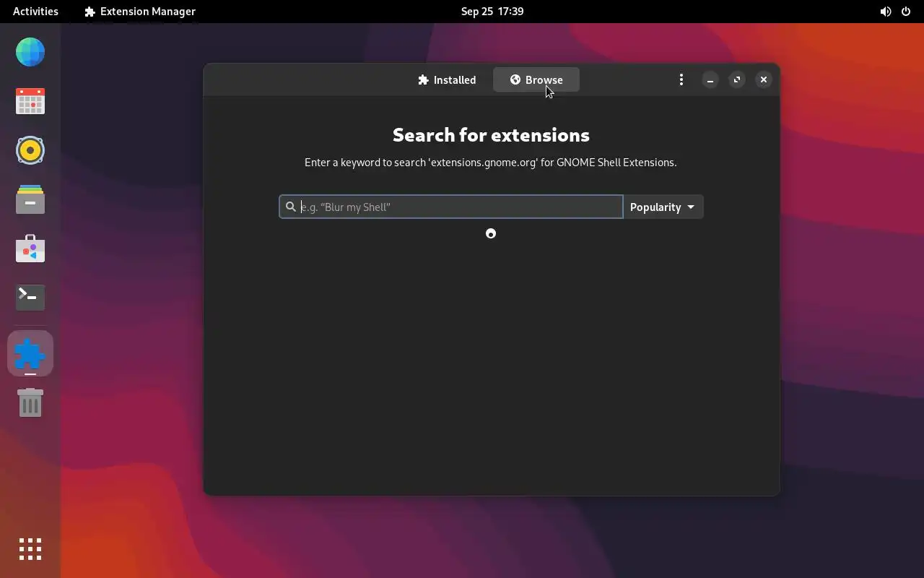Click the Extension Manager puzzle icon in dock
Screen dimensions: 924x578
[30, 353]
